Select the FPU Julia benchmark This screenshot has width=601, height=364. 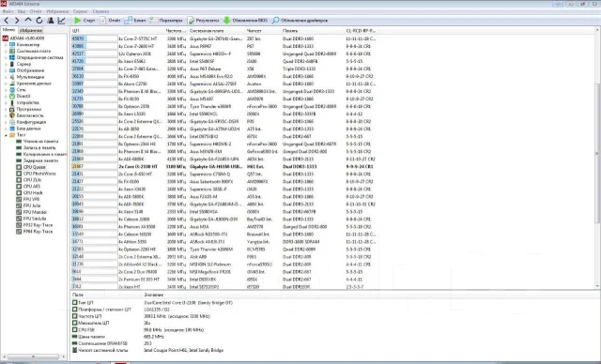(x=31, y=205)
